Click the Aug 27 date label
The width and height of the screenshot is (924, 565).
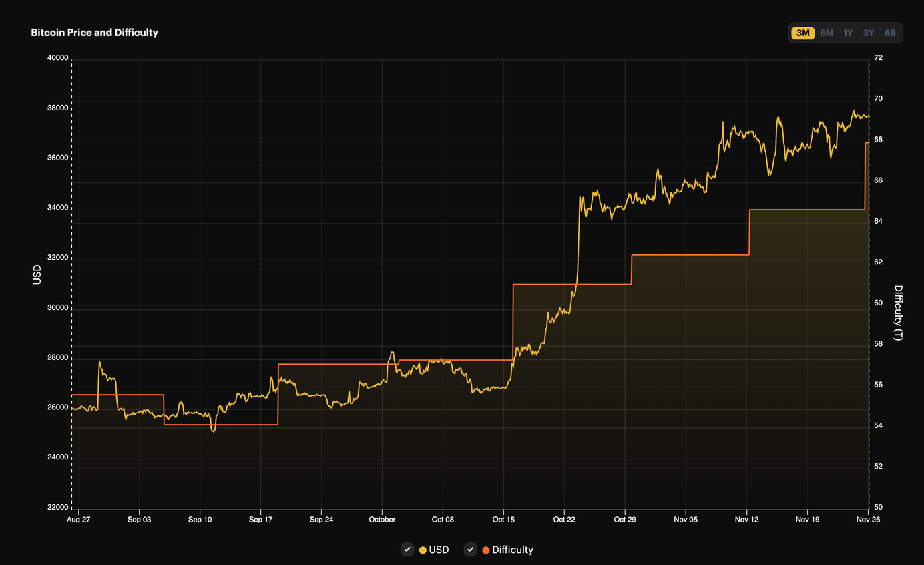(x=79, y=519)
